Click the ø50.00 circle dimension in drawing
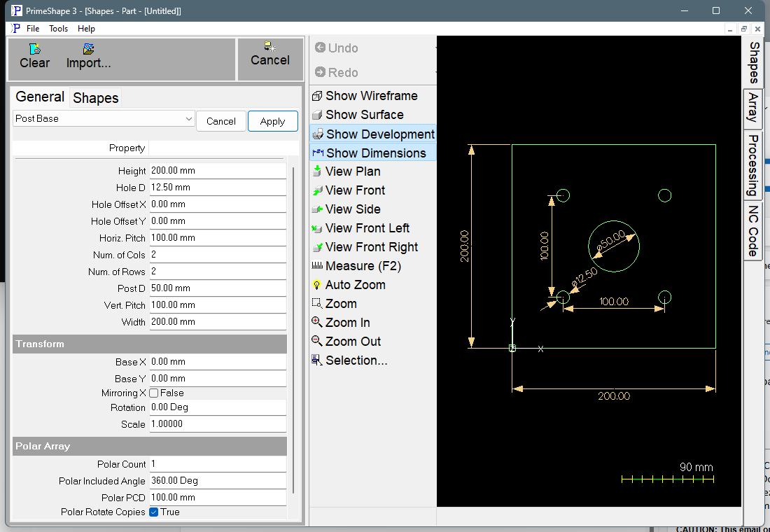 (611, 240)
